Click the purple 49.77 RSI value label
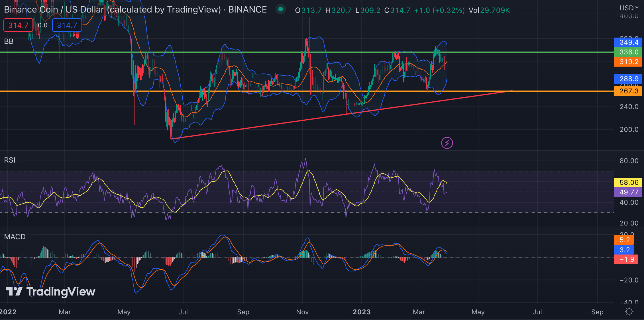The width and height of the screenshot is (644, 320). coord(628,192)
